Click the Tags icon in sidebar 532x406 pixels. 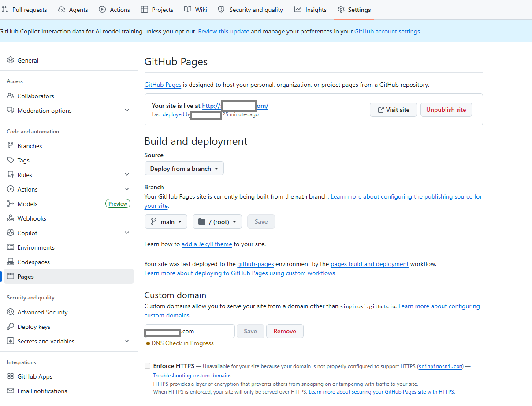coord(11,160)
